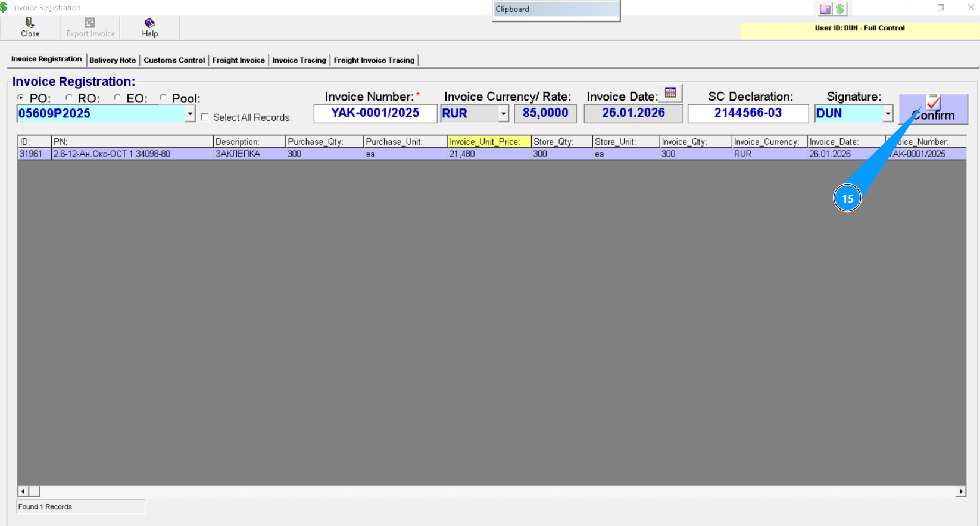Click the Invoice_Date column header

click(847, 142)
